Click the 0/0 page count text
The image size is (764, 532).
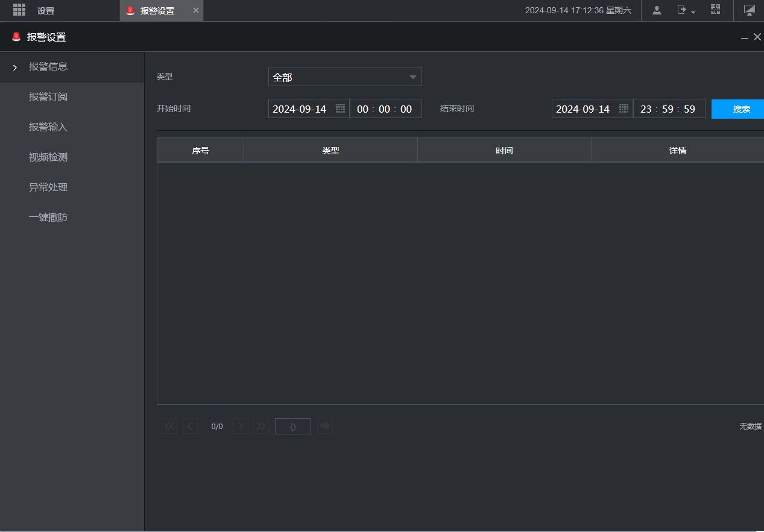[217, 426]
